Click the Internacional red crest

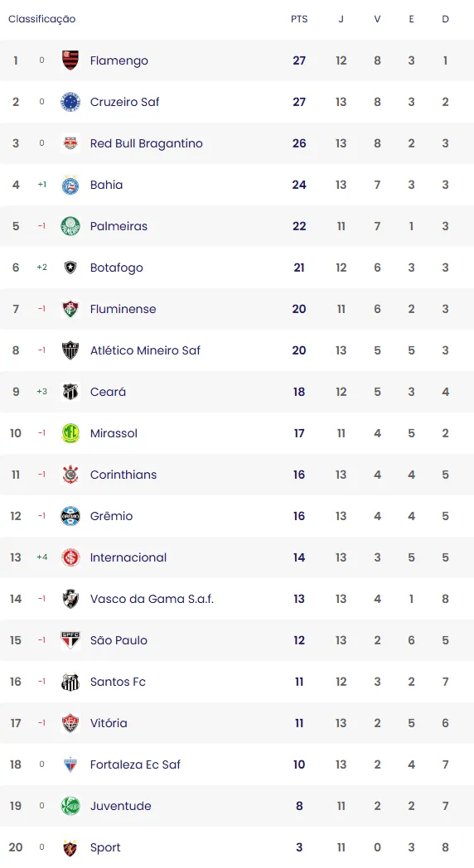coord(70,557)
